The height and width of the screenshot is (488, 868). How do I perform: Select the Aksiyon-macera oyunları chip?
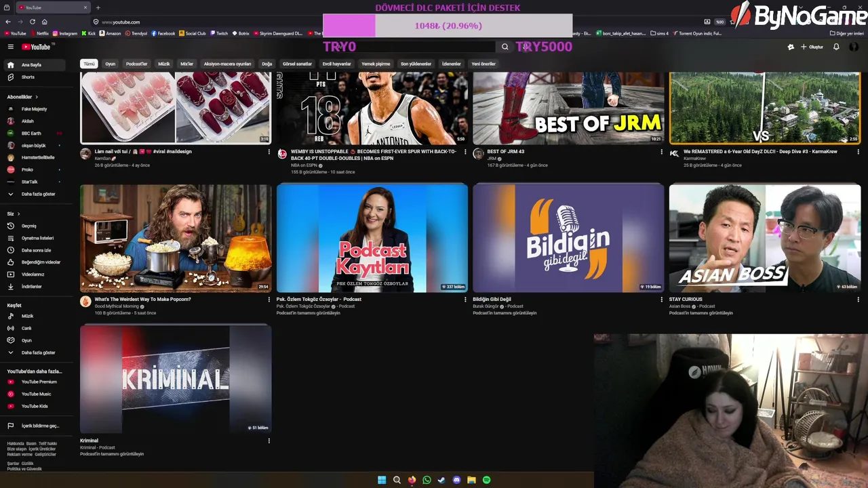click(x=227, y=64)
